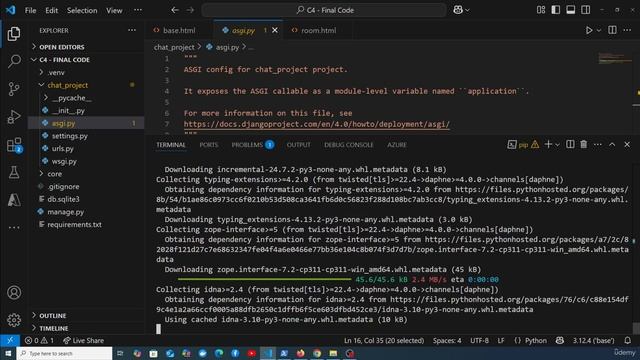The height and width of the screenshot is (360, 640).
Task: Open the Edit menu
Action: (51, 10)
